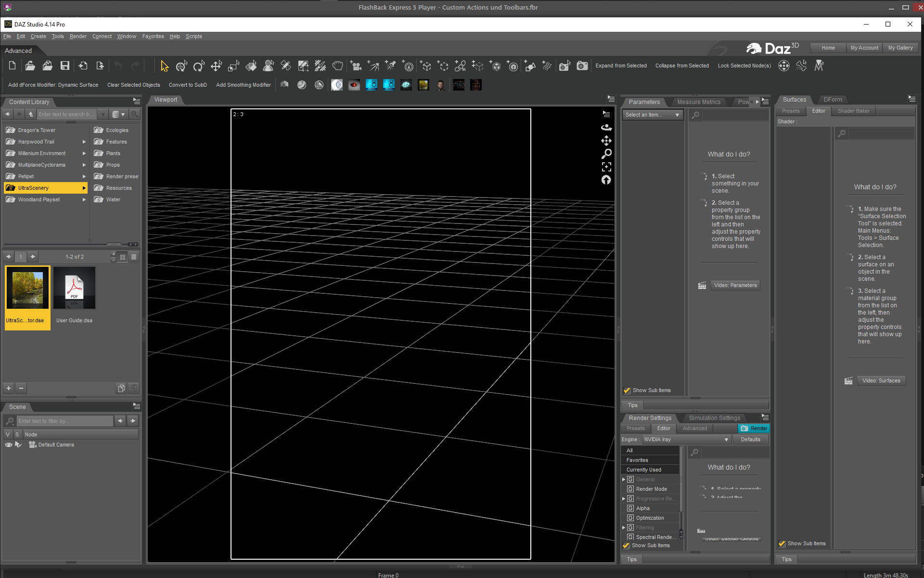
Task: Click the Content Library search text field
Action: [x=66, y=114]
